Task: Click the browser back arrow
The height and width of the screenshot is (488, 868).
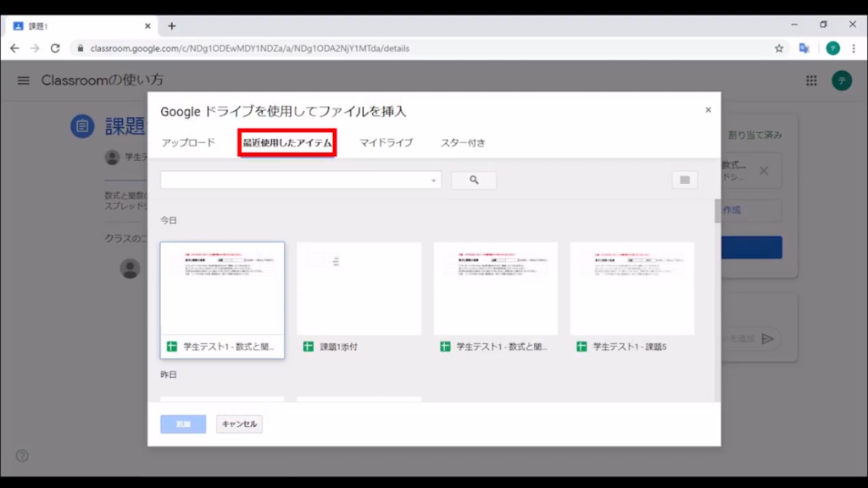Action: point(14,48)
